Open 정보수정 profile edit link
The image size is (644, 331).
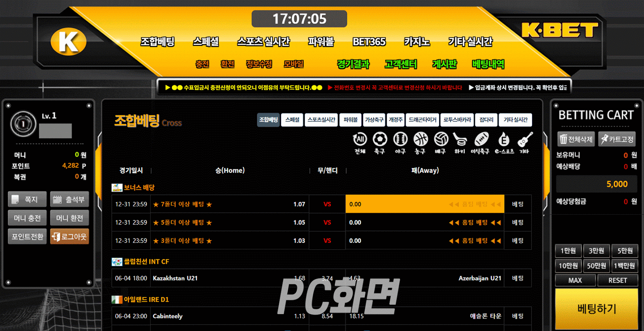click(x=259, y=64)
